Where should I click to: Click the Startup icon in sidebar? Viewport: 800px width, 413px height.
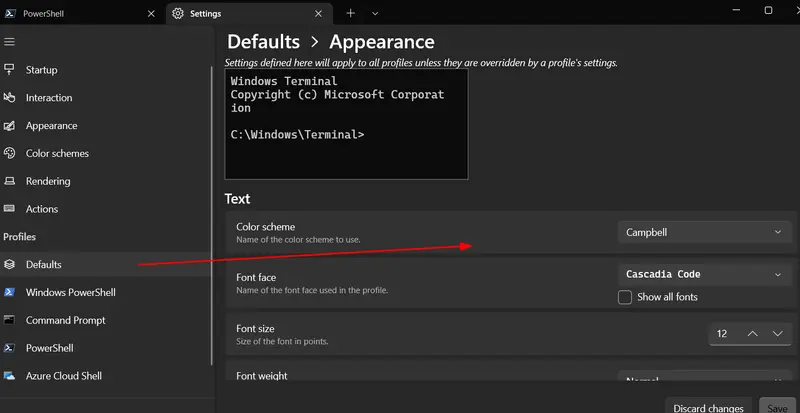pos(9,69)
